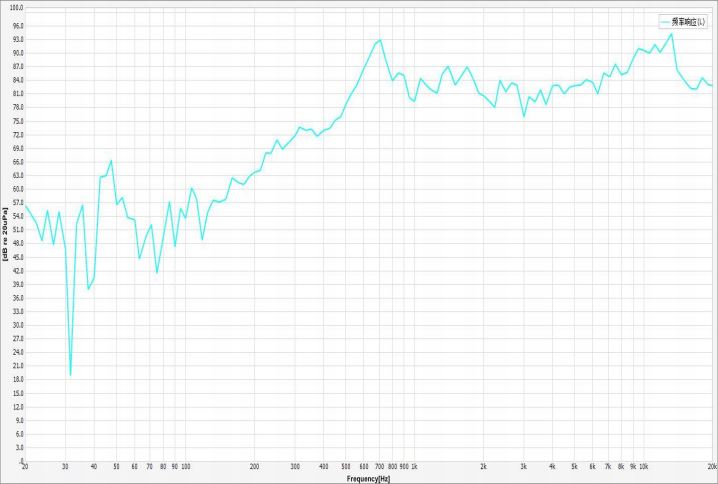Click the 5k label on frequency axis
Image resolution: width=718 pixels, height=484 pixels.
click(x=574, y=467)
